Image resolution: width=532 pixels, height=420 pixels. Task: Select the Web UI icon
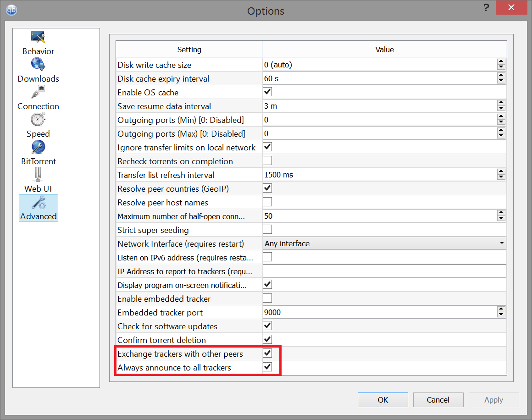[38, 175]
